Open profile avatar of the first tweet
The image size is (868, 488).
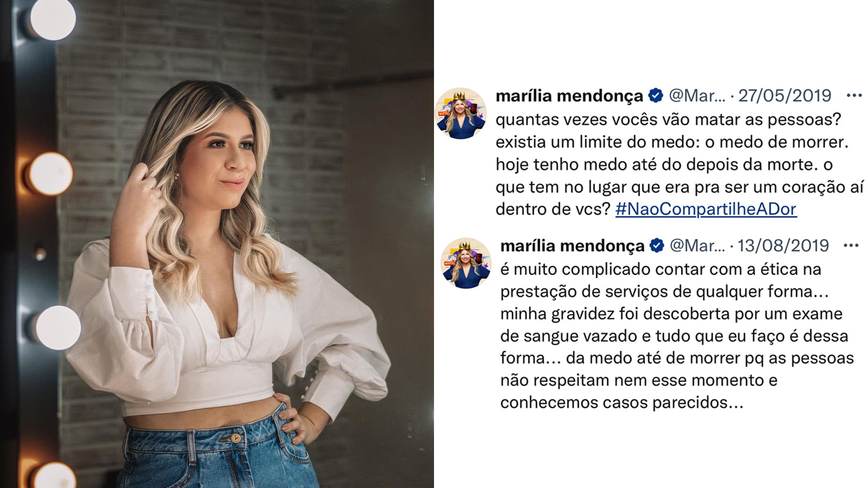[x=461, y=113]
